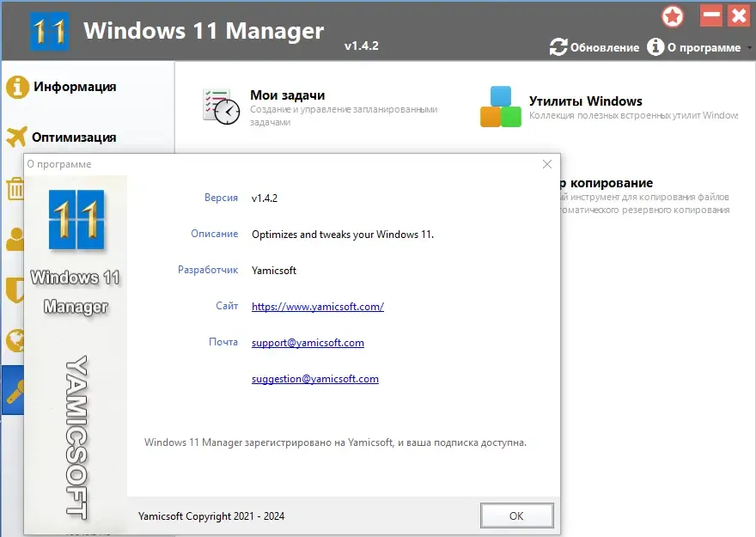Click the user profile sidebar icon
Viewport: 756px width, 537px height.
click(x=15, y=239)
